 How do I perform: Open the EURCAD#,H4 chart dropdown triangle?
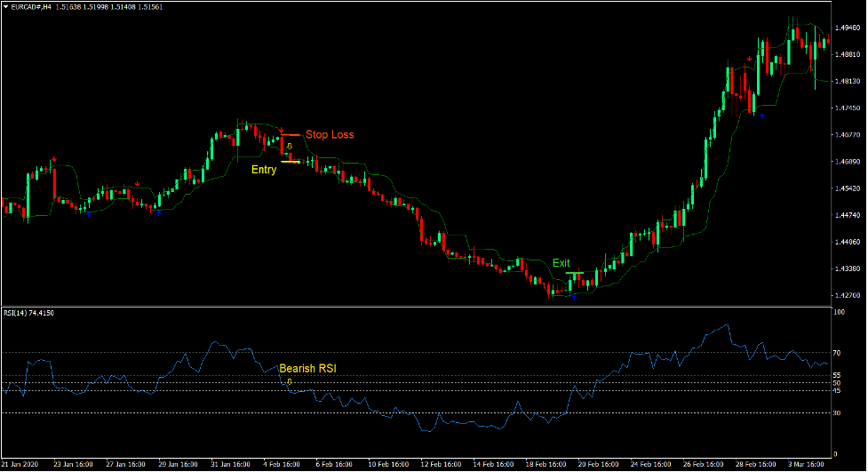click(x=5, y=7)
